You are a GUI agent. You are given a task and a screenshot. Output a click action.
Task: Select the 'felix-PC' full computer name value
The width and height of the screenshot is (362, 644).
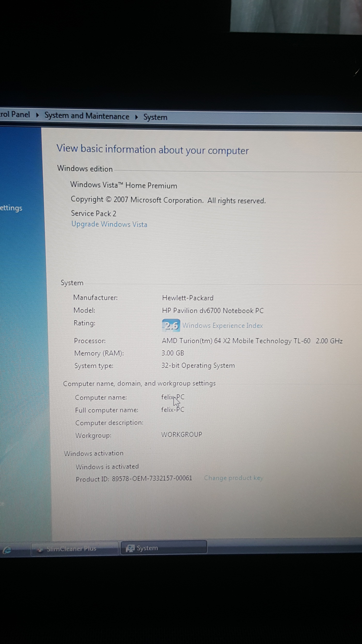[x=173, y=410]
